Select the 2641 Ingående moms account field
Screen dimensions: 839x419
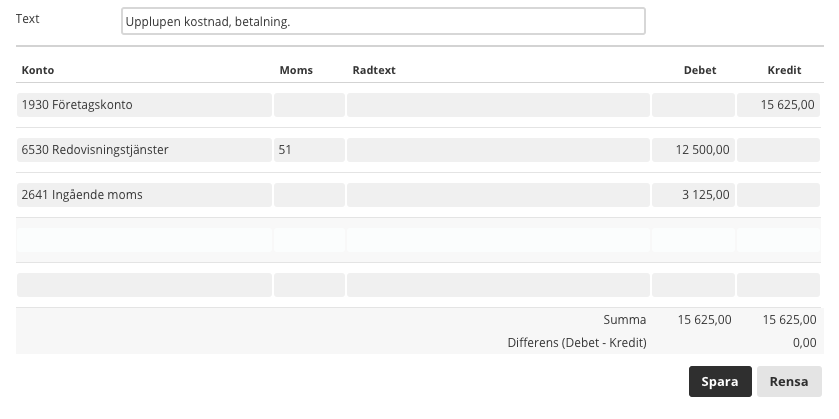144,195
